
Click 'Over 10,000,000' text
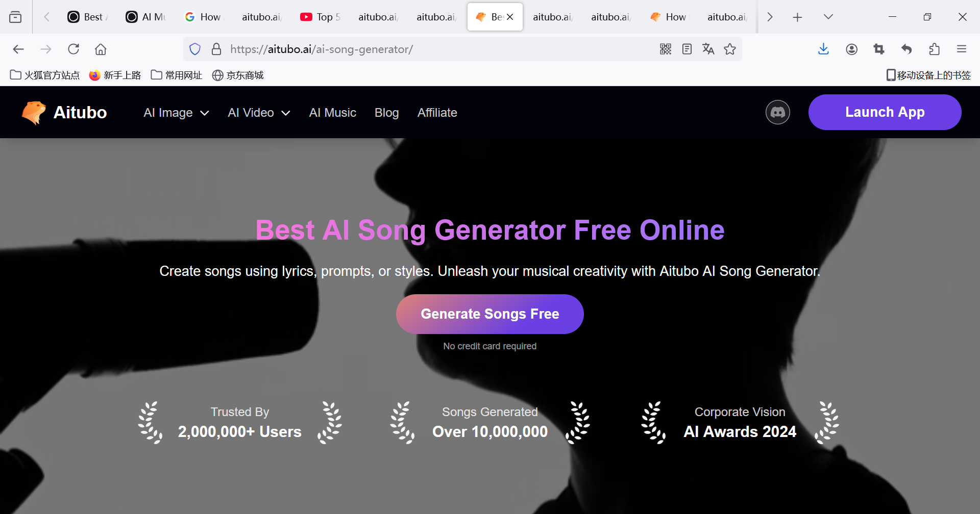pyautogui.click(x=490, y=432)
